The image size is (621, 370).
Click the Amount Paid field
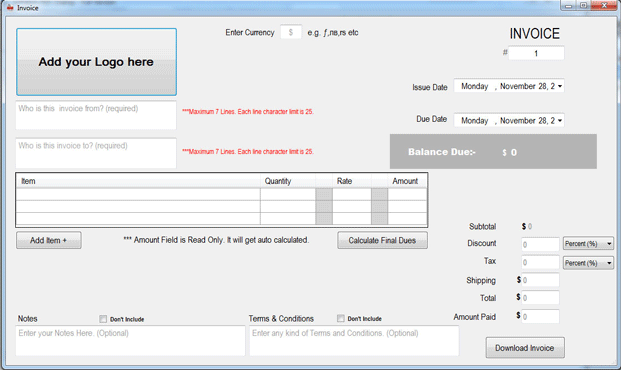point(540,317)
